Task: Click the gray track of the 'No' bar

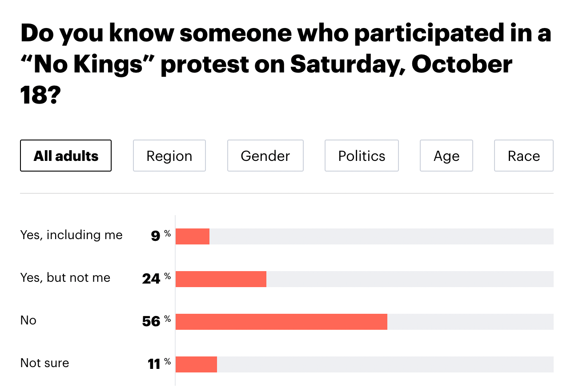Action: click(x=470, y=322)
